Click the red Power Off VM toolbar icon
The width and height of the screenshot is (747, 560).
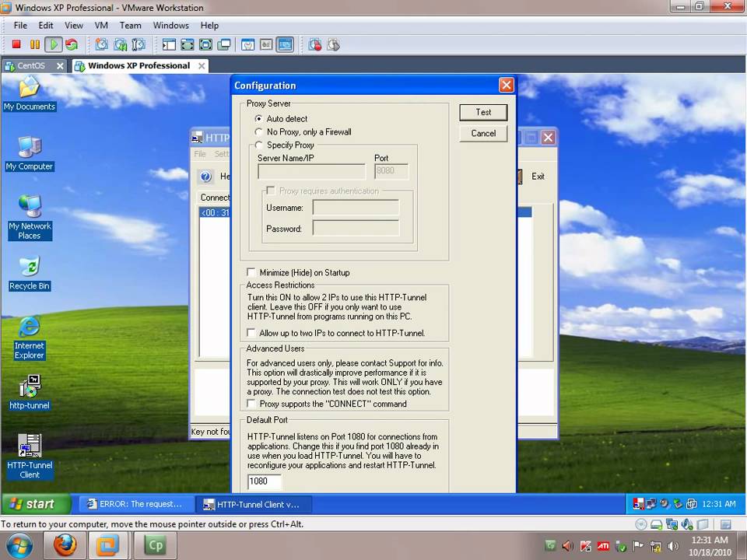tap(16, 45)
